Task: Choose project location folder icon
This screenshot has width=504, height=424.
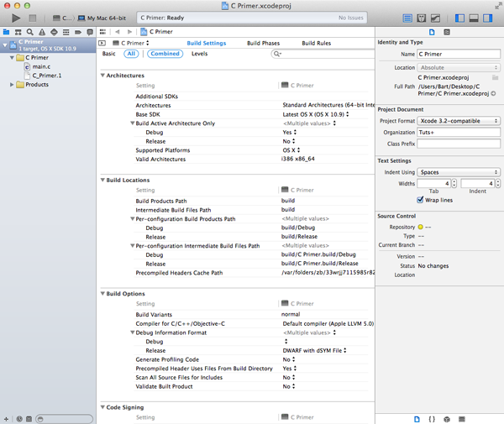Action: [495, 77]
